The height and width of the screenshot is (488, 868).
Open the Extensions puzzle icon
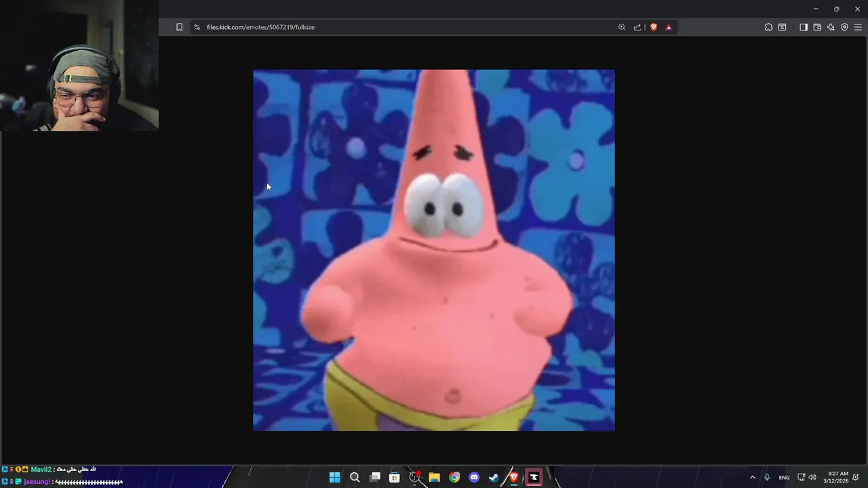(768, 27)
